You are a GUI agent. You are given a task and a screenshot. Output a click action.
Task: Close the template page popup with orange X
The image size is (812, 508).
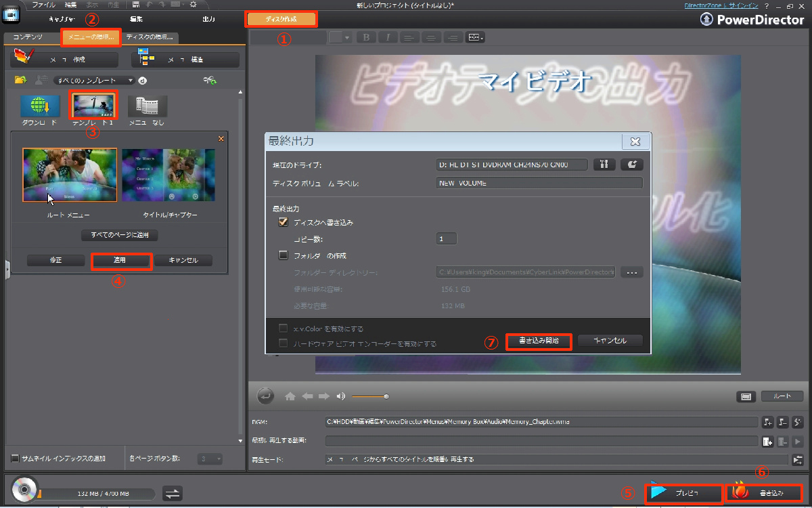[x=221, y=138]
